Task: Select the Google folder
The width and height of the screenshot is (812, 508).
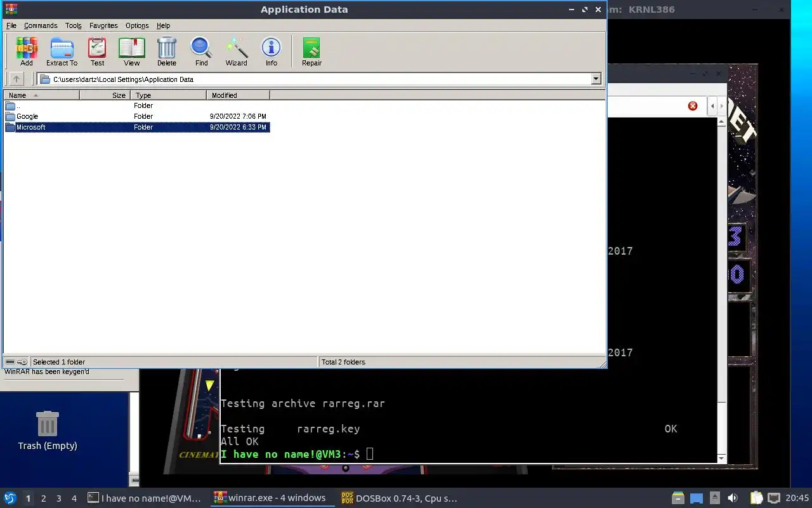Action: (137, 116)
